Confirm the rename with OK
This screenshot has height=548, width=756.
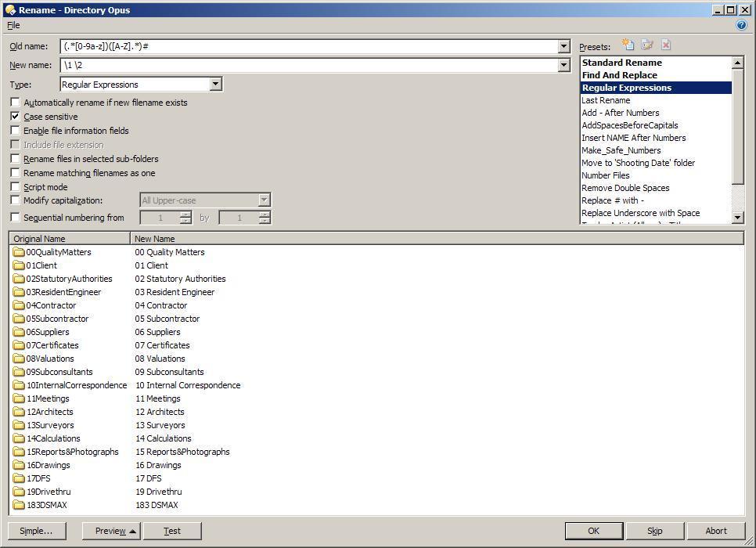594,531
